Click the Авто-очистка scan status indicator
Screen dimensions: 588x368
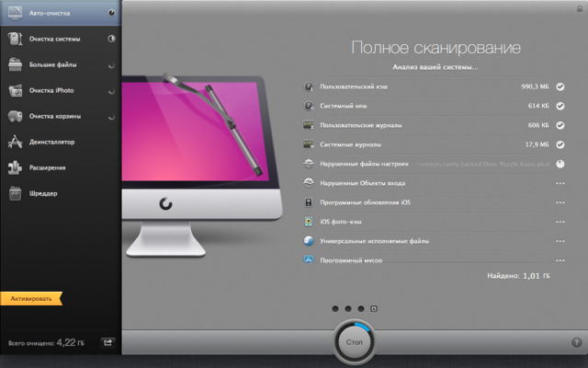pyautogui.click(x=111, y=13)
